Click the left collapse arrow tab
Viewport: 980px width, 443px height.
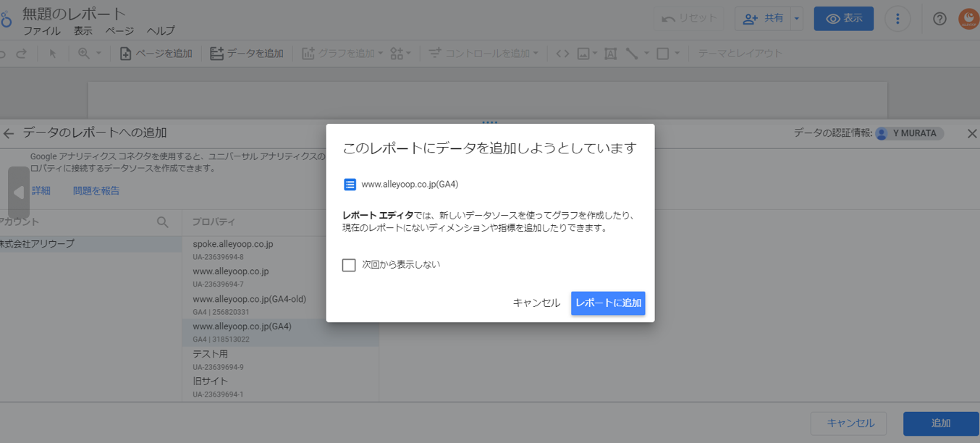click(x=19, y=193)
